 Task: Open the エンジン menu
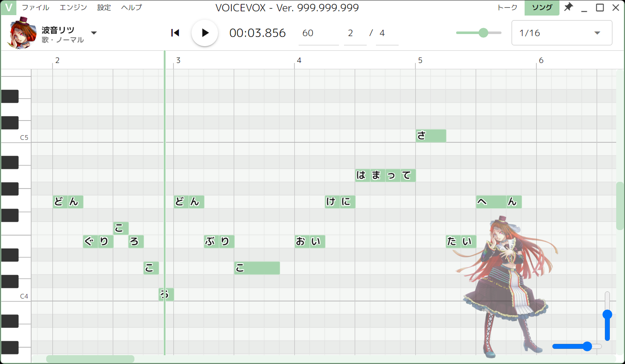click(x=73, y=8)
